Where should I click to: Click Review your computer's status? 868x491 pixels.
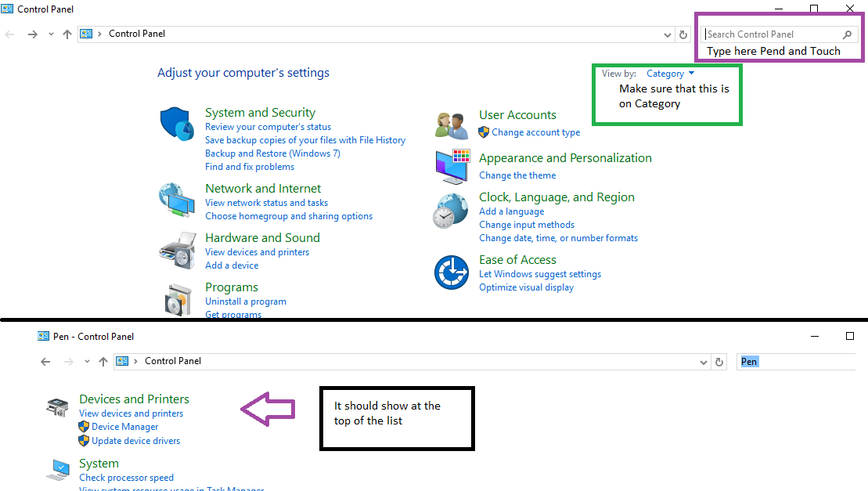click(x=268, y=127)
